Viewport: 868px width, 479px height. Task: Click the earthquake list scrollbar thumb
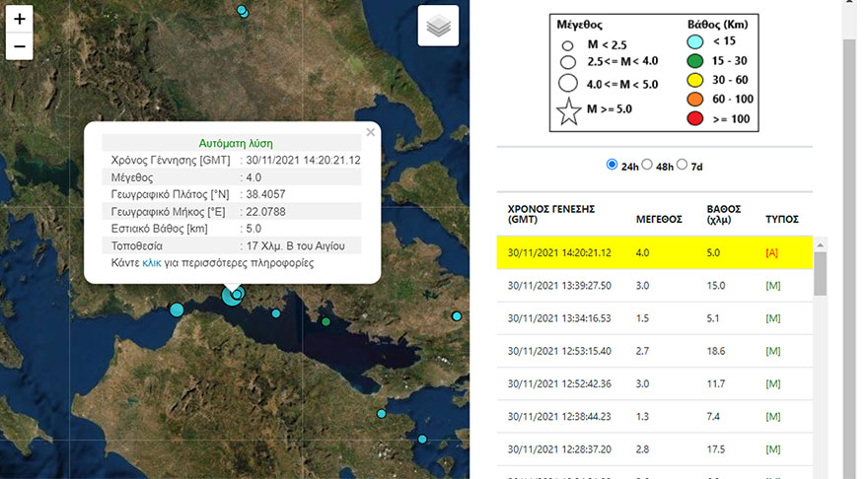820,272
